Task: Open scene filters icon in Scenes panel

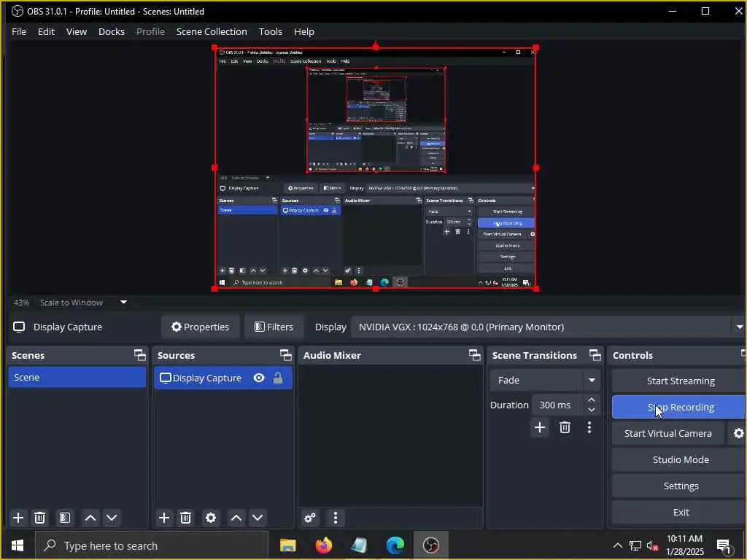Action: [x=65, y=518]
